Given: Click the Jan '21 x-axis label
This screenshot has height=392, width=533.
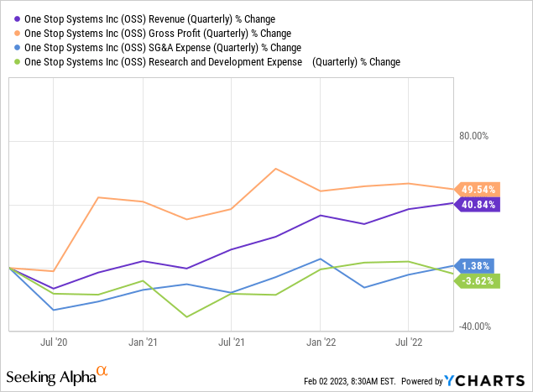Looking at the screenshot, I should pos(143,342).
